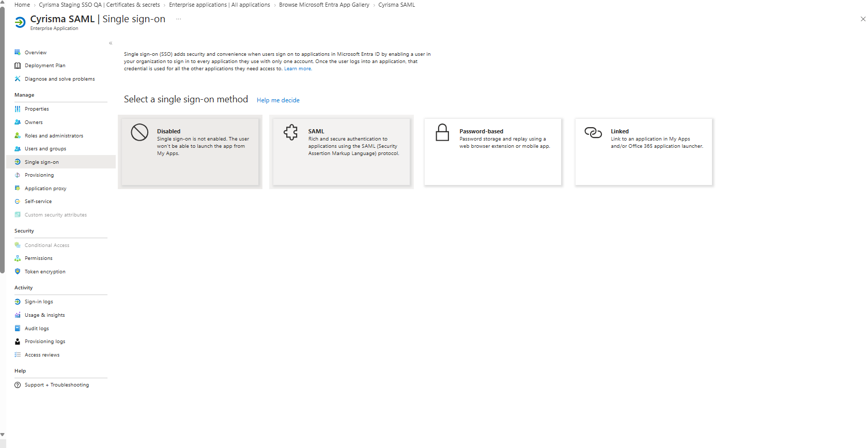Open Single sign-on menu item
The width and height of the screenshot is (868, 448).
[x=61, y=162]
